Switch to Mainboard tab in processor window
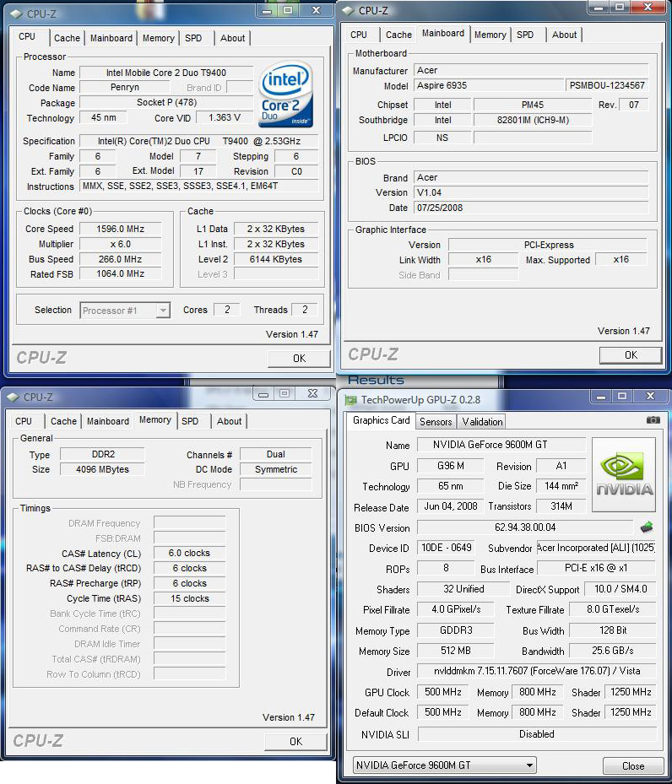Viewport: 672px width, 784px height. pos(111,38)
